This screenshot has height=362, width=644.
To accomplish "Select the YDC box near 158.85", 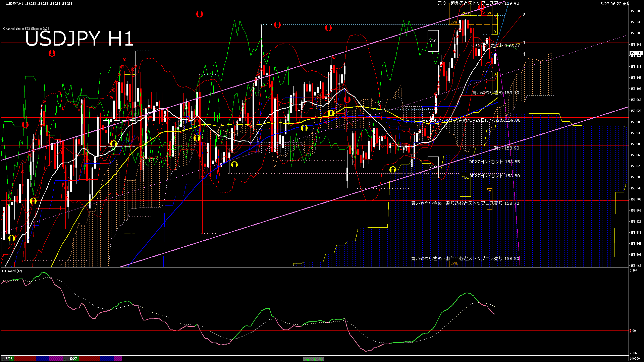I will point(433,167).
